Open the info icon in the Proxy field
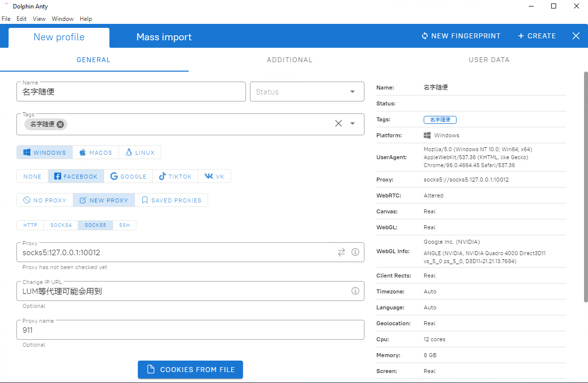Image resolution: width=588 pixels, height=383 pixels. (355, 252)
